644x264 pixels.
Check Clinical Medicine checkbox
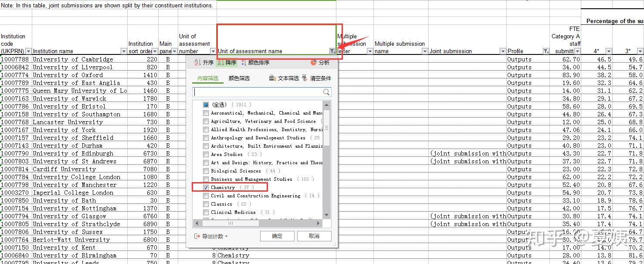coord(206,213)
